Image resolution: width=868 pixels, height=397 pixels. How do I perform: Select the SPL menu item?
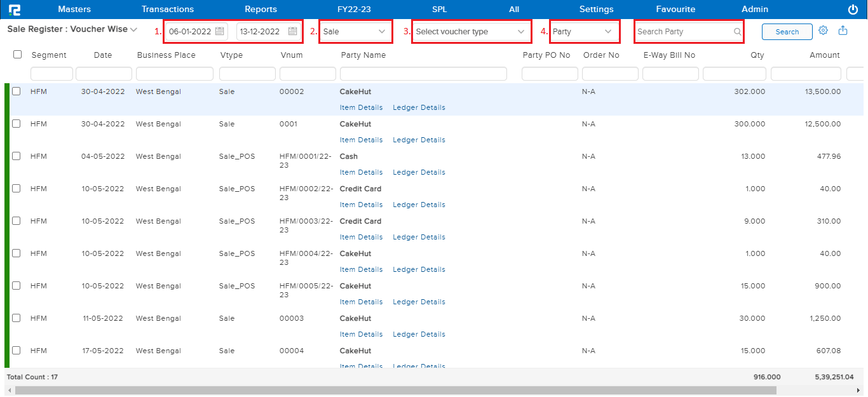point(440,10)
